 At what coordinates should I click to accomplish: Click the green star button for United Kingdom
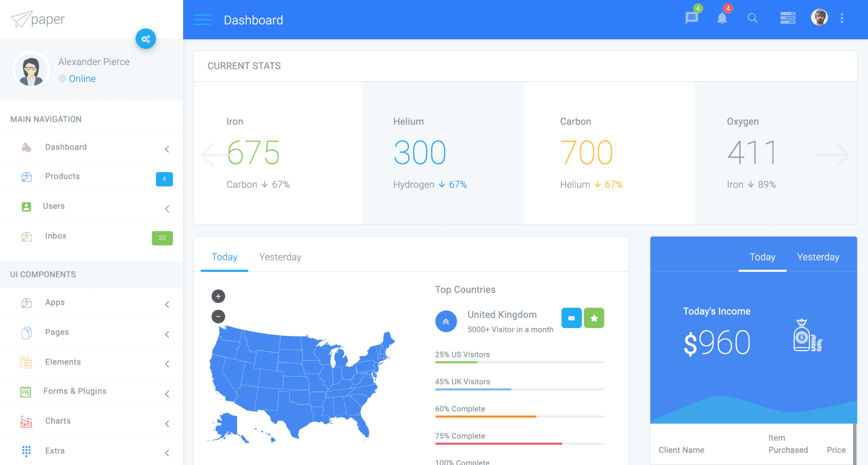594,318
